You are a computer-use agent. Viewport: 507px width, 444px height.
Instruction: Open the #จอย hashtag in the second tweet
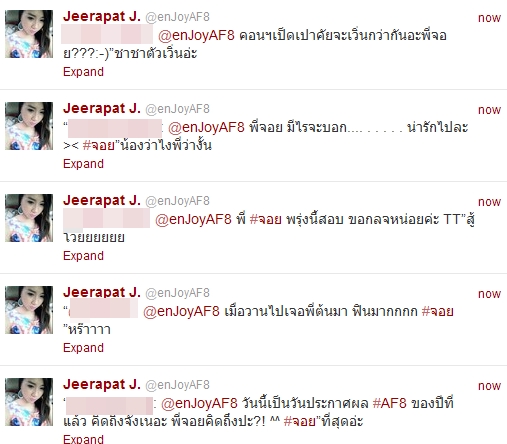[x=99, y=145]
